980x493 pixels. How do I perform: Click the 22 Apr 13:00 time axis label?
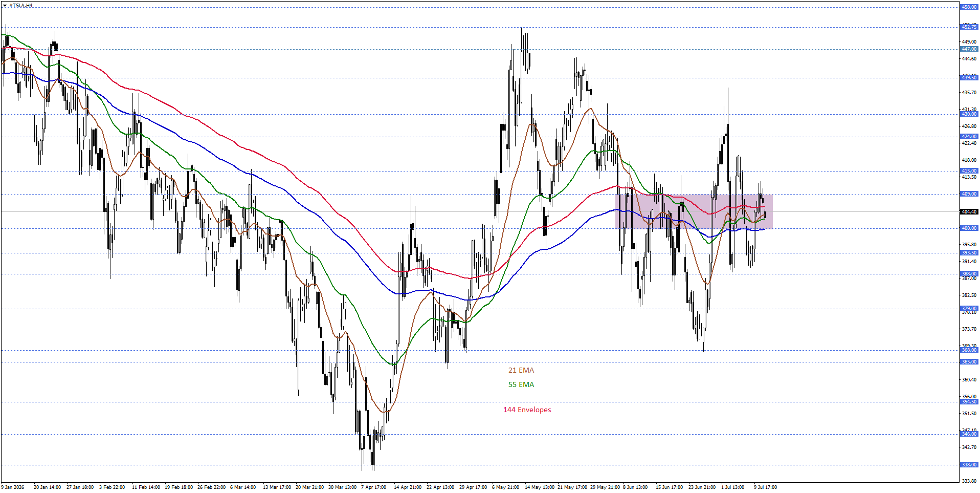[440, 487]
